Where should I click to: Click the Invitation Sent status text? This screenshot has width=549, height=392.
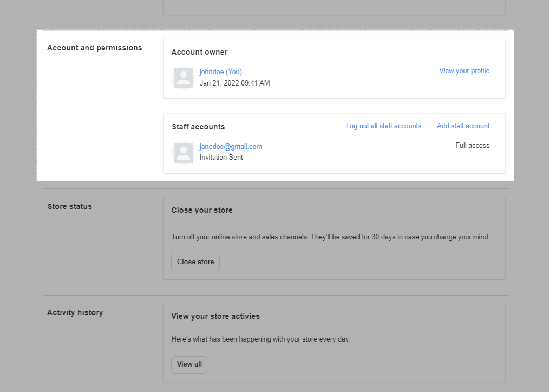pyautogui.click(x=221, y=158)
